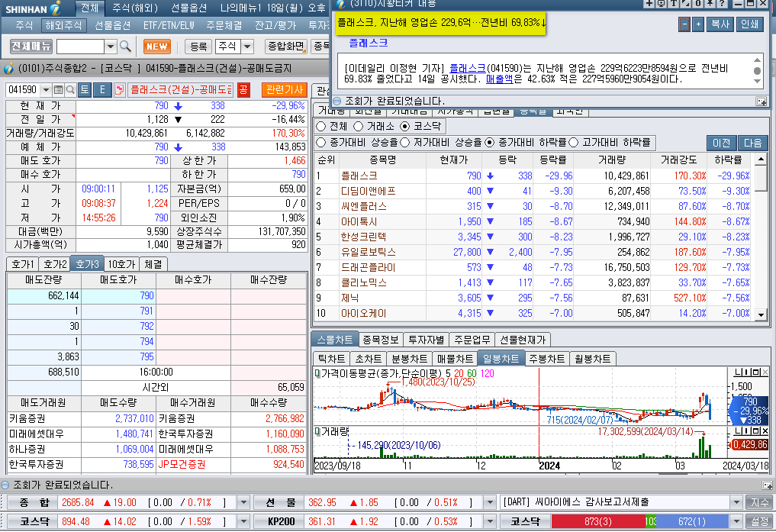Click the red 공 short-sale badge
This screenshot has width=776, height=532.
(243, 89)
